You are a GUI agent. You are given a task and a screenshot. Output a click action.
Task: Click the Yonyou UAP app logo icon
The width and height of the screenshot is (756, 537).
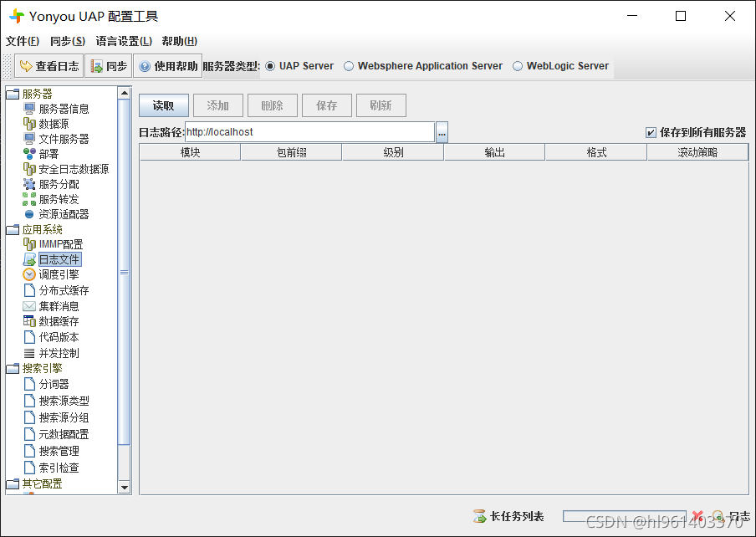click(17, 16)
